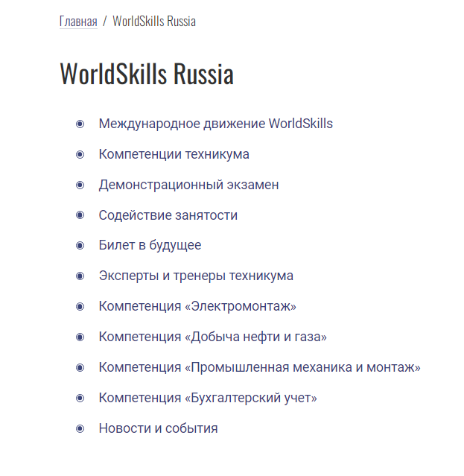The width and height of the screenshot is (464, 476).
Task: Open Международное движение WorldSkills link
Action: [215, 124]
